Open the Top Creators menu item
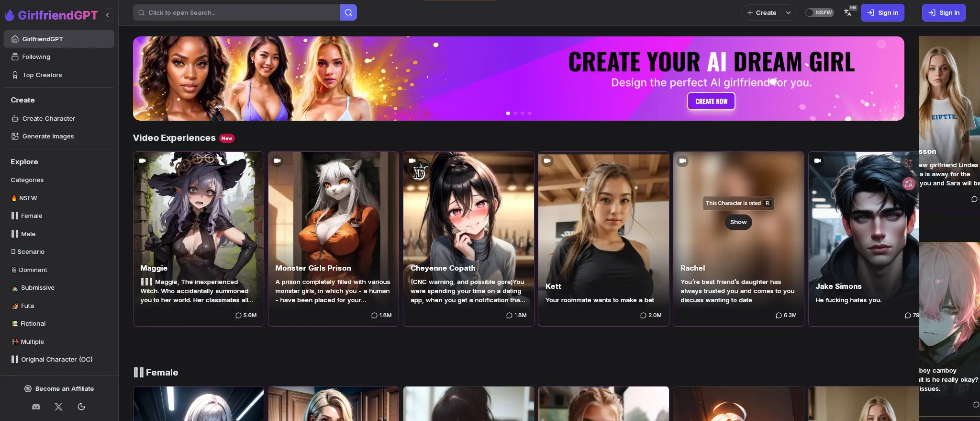 pyautogui.click(x=42, y=75)
